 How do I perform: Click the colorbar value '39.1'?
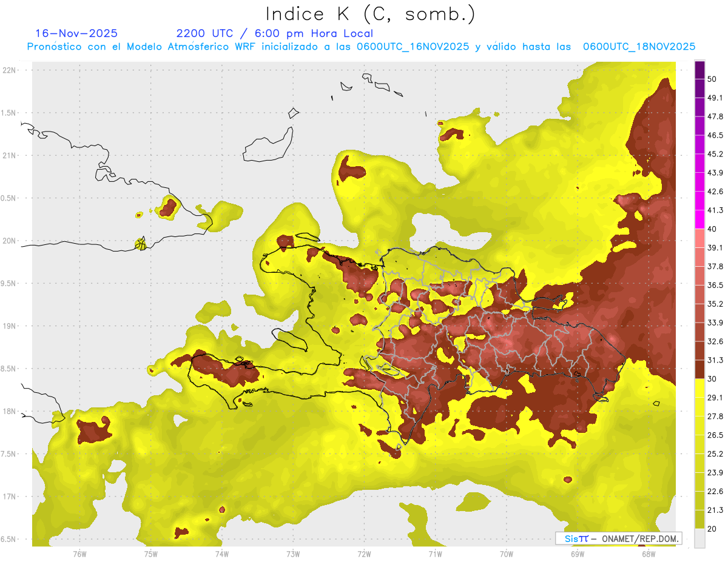[715, 247]
